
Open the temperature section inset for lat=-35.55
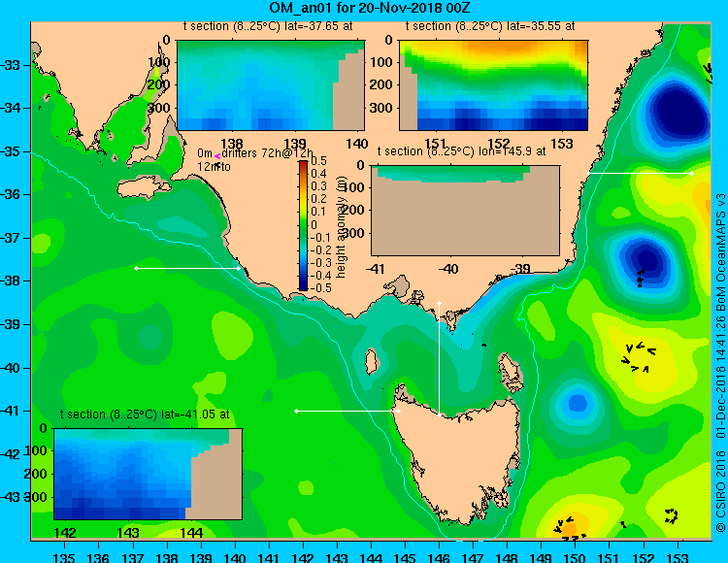click(x=493, y=85)
